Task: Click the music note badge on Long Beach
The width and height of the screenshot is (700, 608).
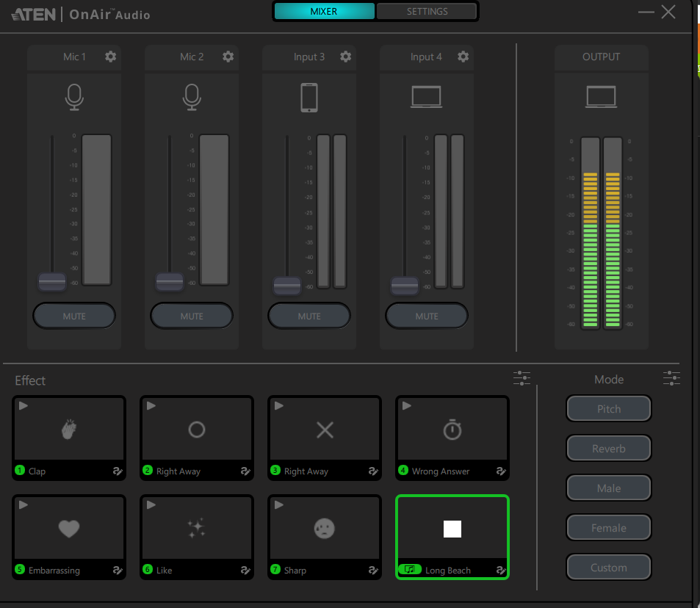Action: 409,569
